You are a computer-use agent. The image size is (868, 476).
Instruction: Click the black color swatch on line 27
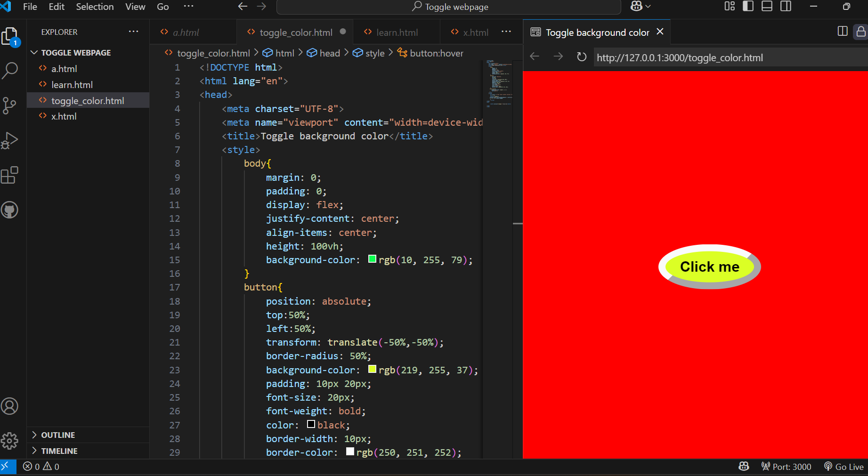click(x=311, y=424)
